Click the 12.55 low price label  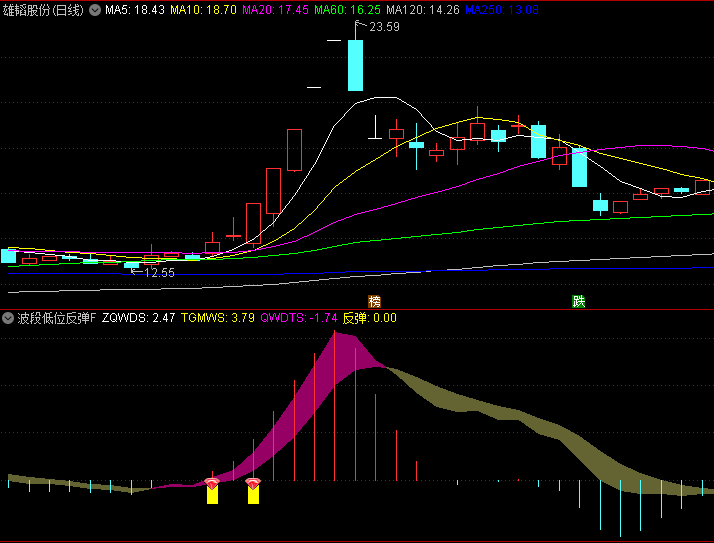point(159,273)
